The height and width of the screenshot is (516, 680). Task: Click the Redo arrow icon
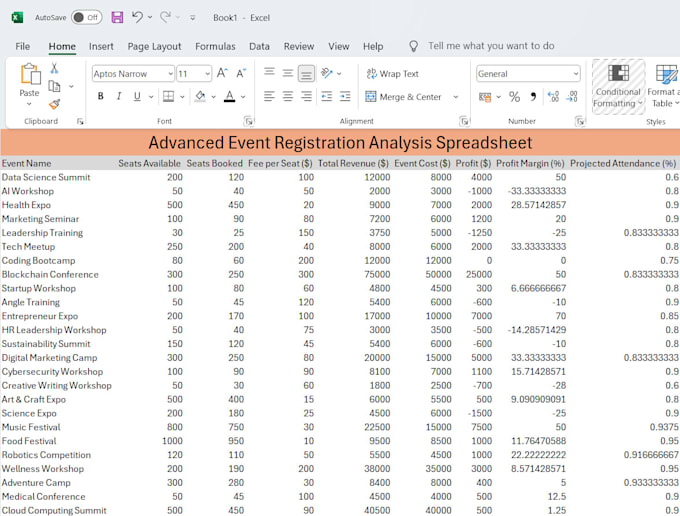pyautogui.click(x=165, y=17)
